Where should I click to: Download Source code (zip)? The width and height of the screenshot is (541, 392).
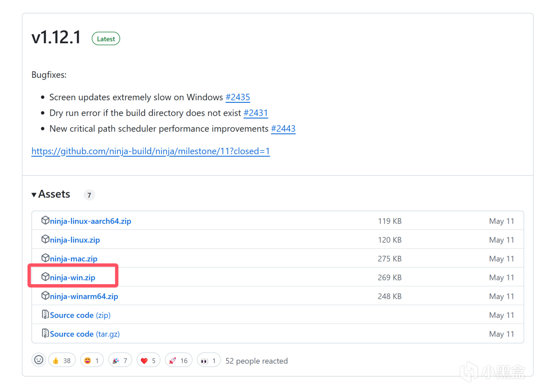(80, 315)
